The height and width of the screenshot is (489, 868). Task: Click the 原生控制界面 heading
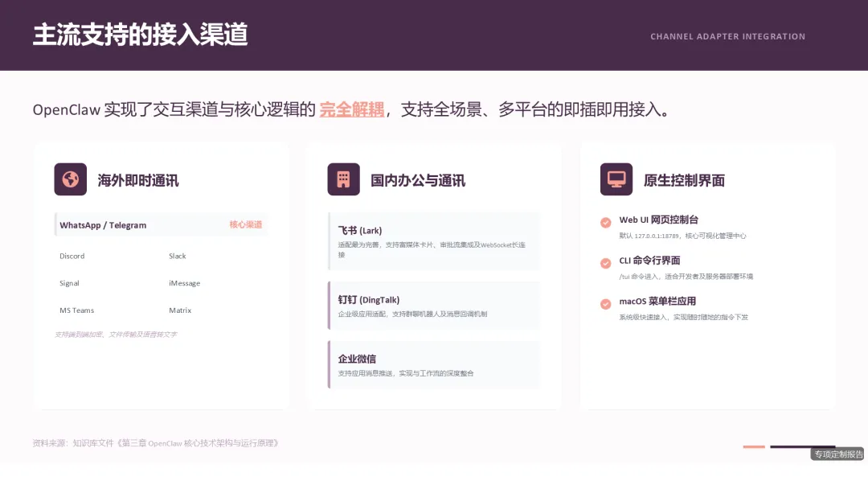point(684,180)
